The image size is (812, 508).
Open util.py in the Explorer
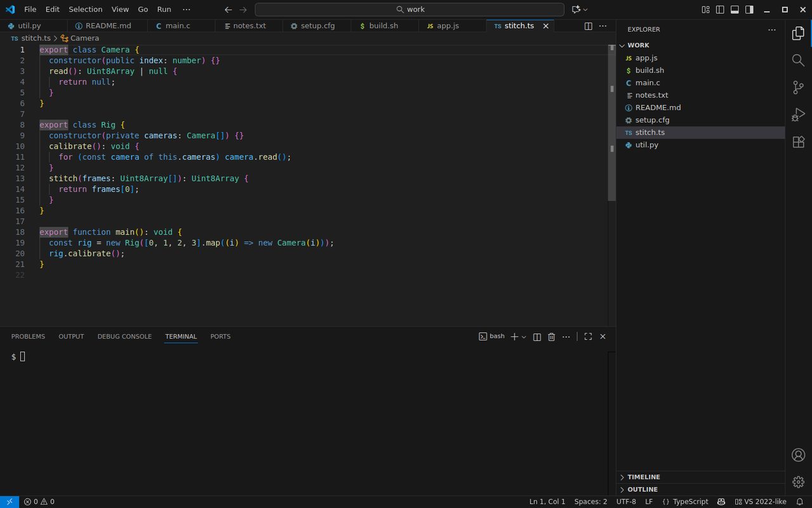tap(700, 145)
